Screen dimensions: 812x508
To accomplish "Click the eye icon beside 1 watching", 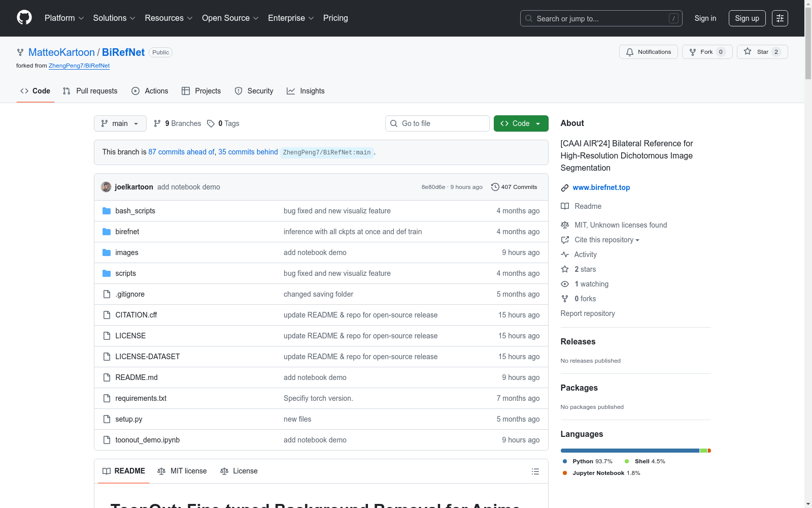I will coord(565,284).
